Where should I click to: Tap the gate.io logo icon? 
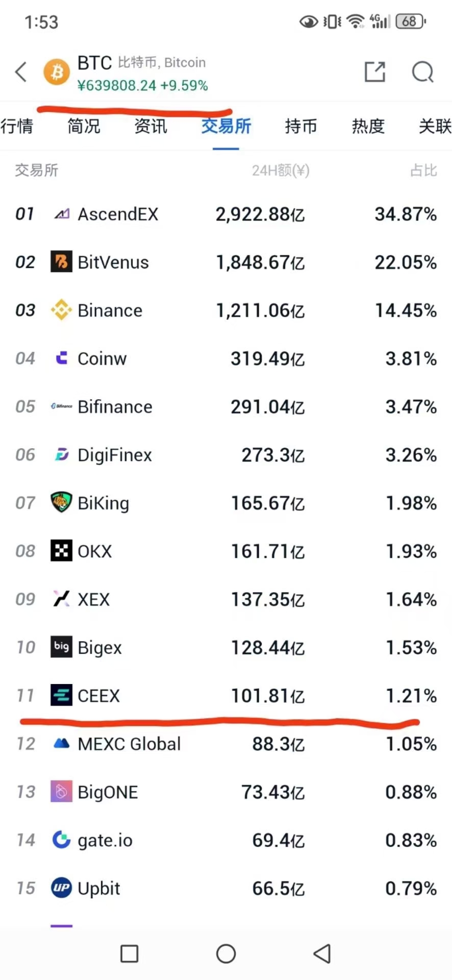coord(61,840)
